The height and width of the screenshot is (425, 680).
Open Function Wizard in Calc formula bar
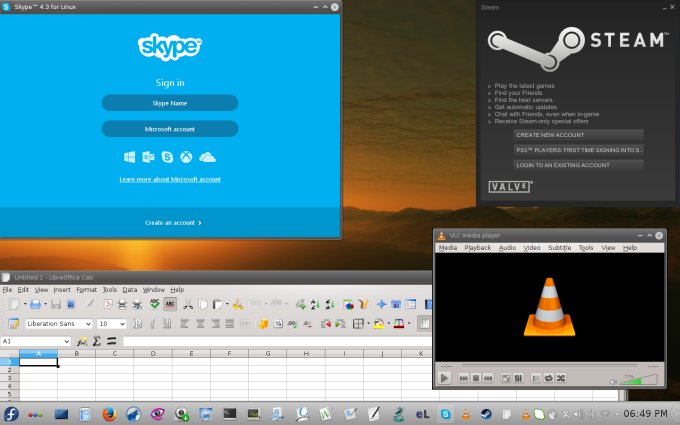click(82, 341)
